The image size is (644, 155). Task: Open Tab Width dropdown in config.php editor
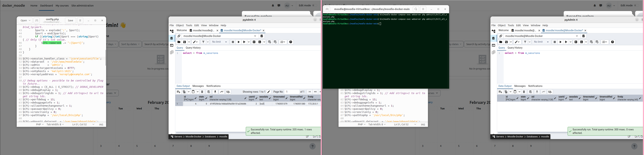click(x=55, y=124)
